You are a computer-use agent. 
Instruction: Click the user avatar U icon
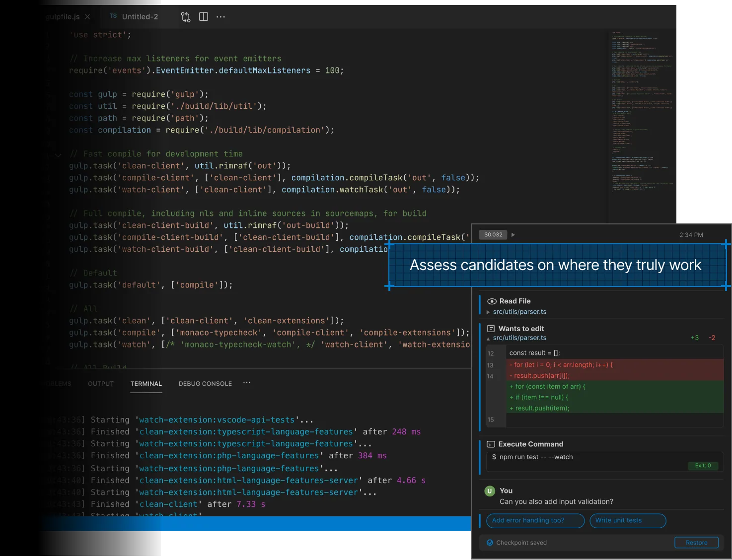[490, 491]
